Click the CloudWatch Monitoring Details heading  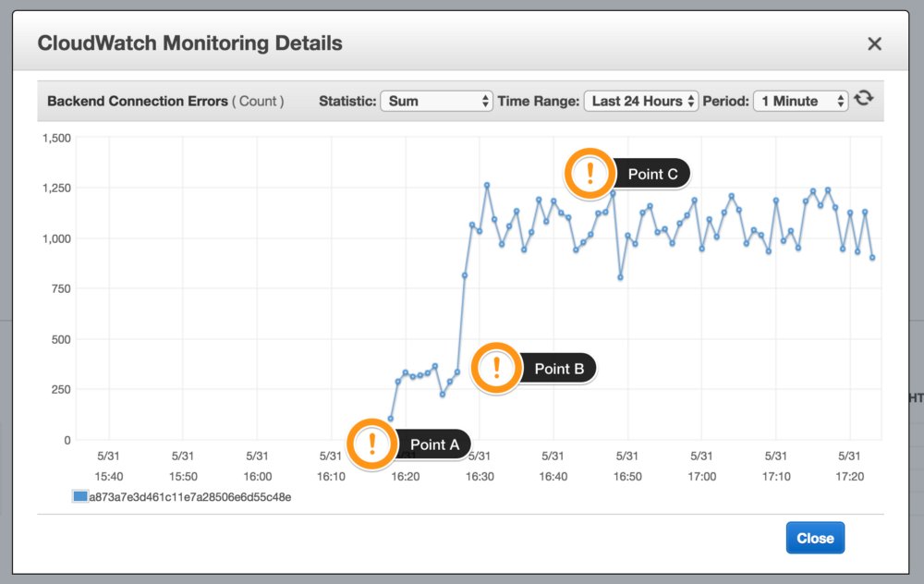tap(189, 43)
